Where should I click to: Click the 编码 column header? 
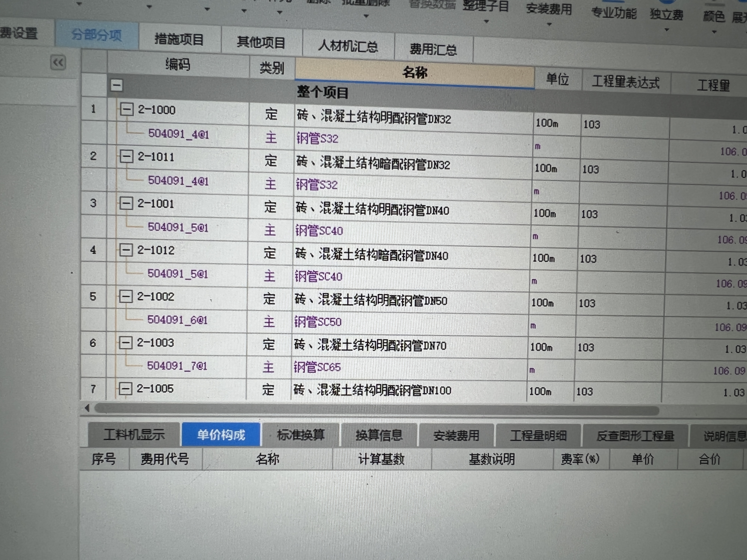[x=178, y=64]
